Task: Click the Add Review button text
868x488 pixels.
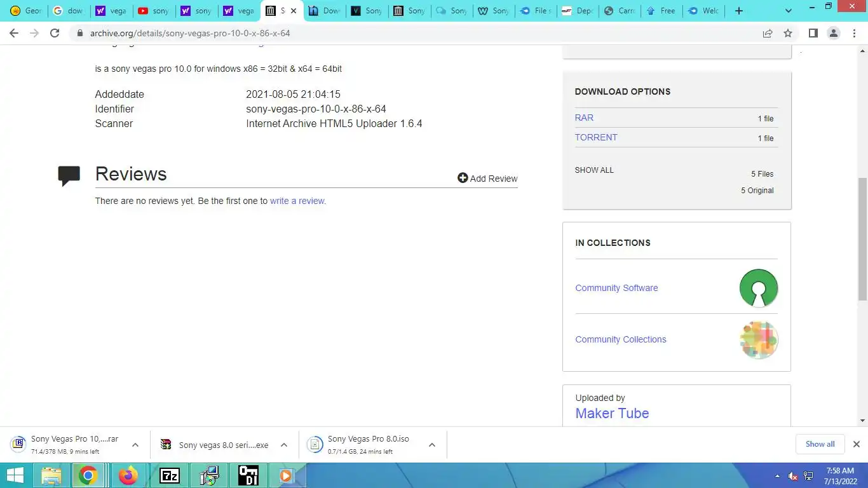Action: click(x=494, y=179)
